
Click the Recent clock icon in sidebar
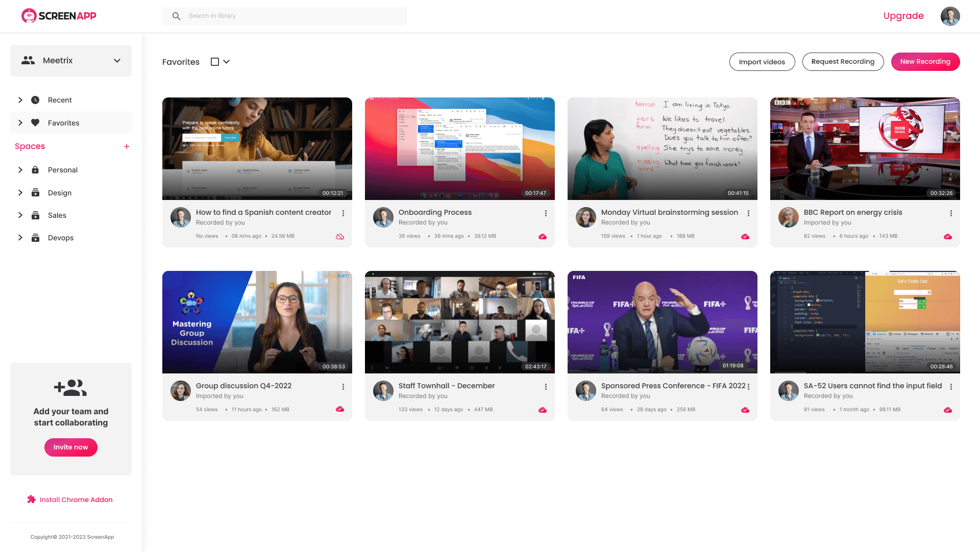pos(35,100)
